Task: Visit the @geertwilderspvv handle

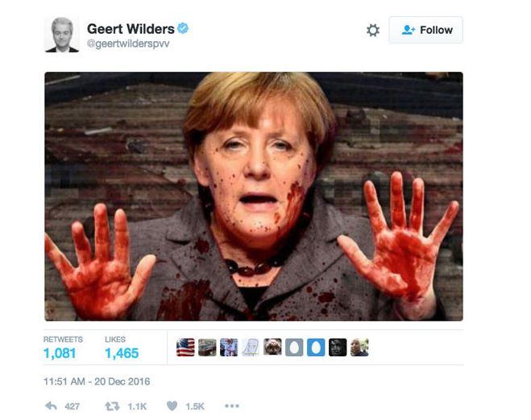Action: click(x=128, y=44)
